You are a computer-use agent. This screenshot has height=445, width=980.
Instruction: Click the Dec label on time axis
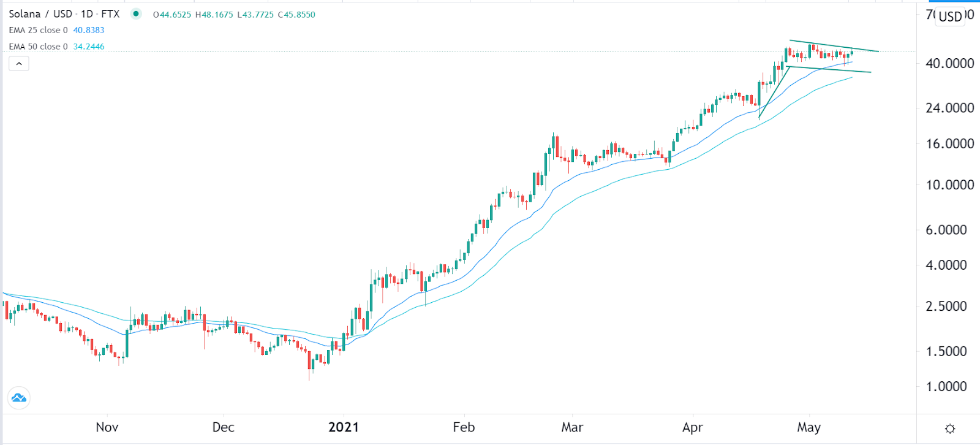click(224, 427)
